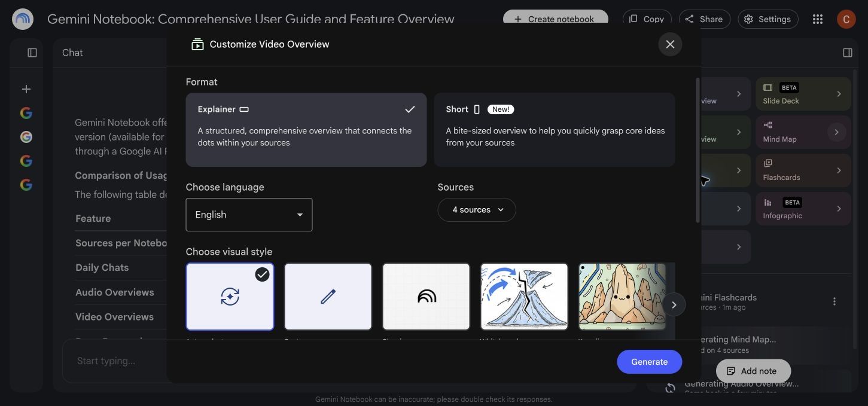Viewport: 868px width, 406px height.
Task: Click the Gemini Notebook logo icon
Action: coord(23,19)
